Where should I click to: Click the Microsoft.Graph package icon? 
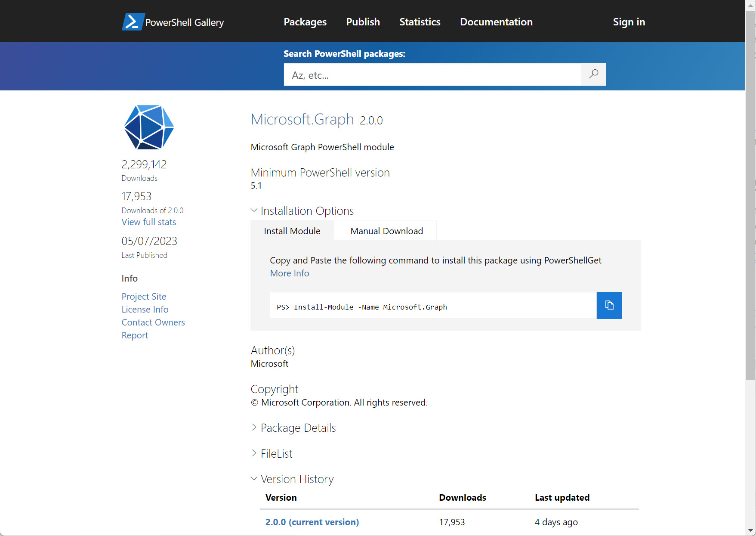tap(149, 127)
